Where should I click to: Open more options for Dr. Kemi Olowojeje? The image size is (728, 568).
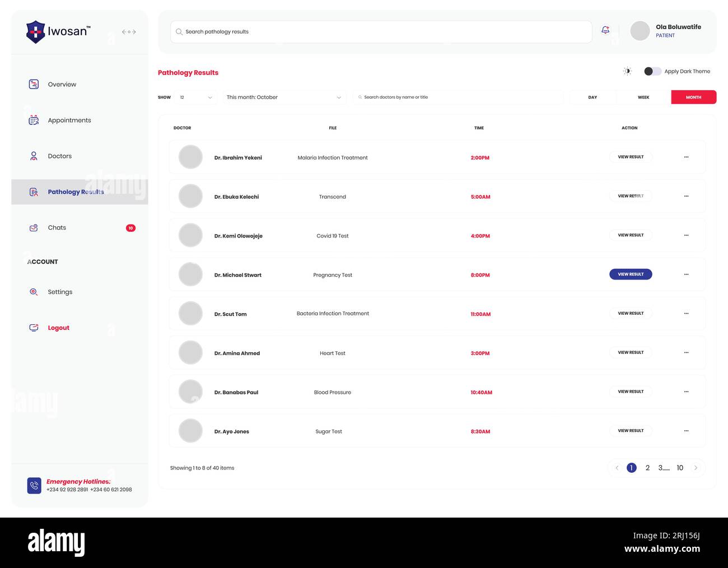pos(686,235)
